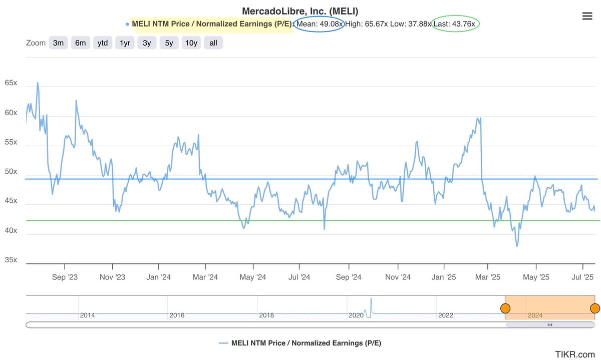Click the 45x y-axis label
Screen dimensions: 601x364
(11, 201)
